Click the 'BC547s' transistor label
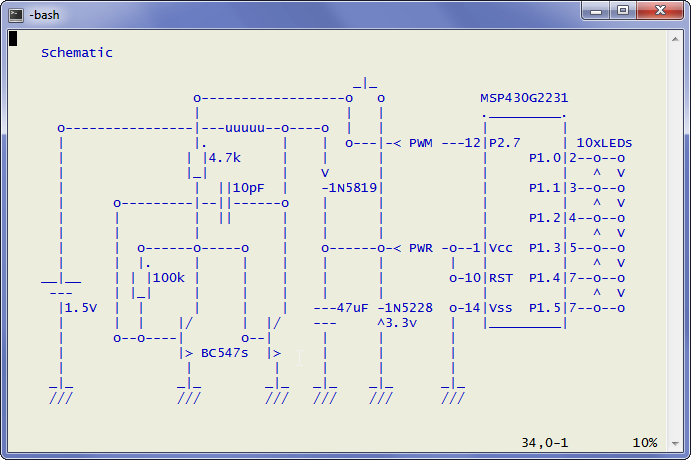The width and height of the screenshot is (691, 460). pos(224,353)
